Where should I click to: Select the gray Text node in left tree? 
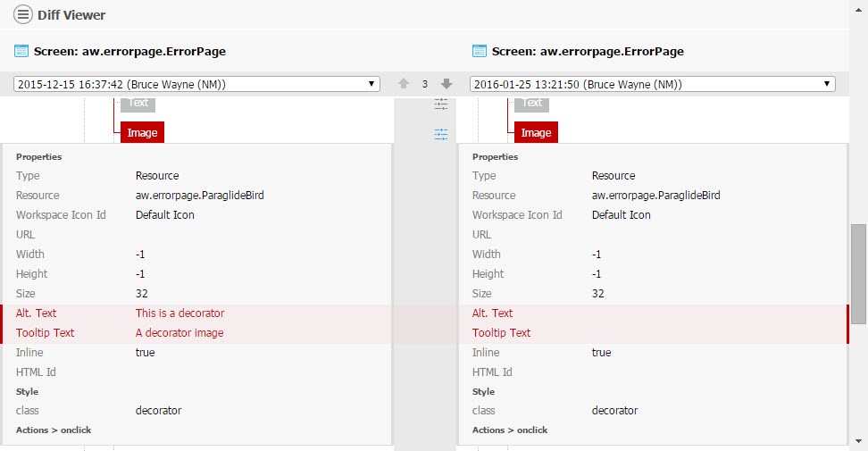(x=138, y=104)
